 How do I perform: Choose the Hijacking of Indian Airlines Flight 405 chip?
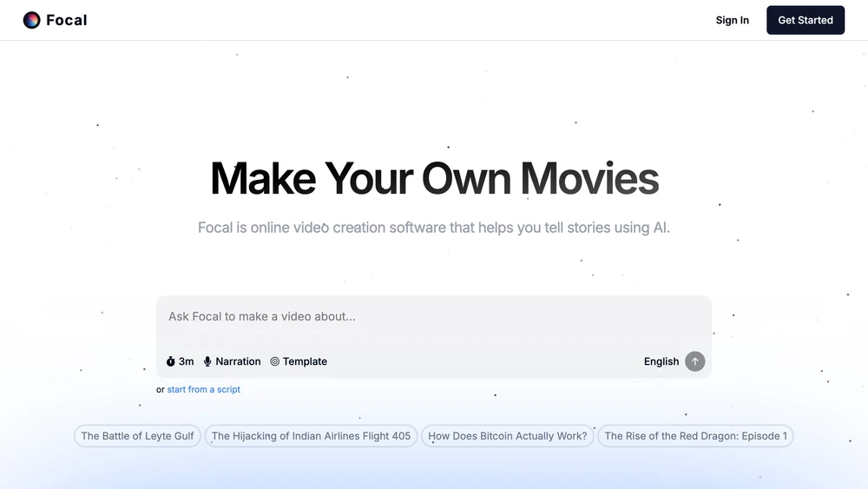click(x=311, y=436)
